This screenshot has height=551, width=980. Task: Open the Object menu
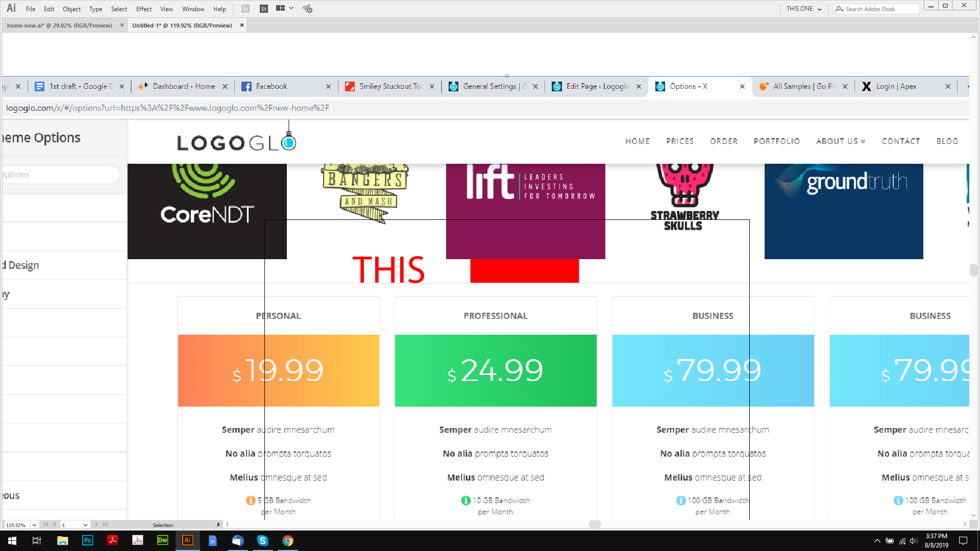tap(71, 9)
